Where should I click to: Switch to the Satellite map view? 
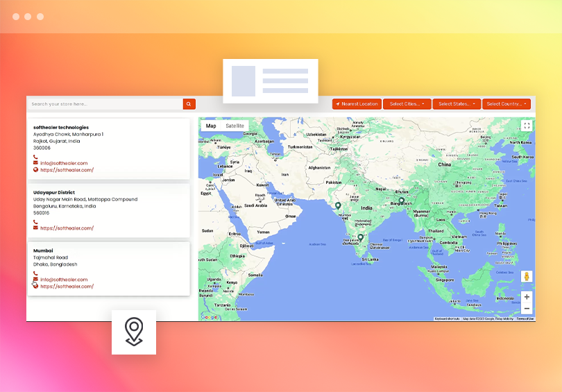235,126
